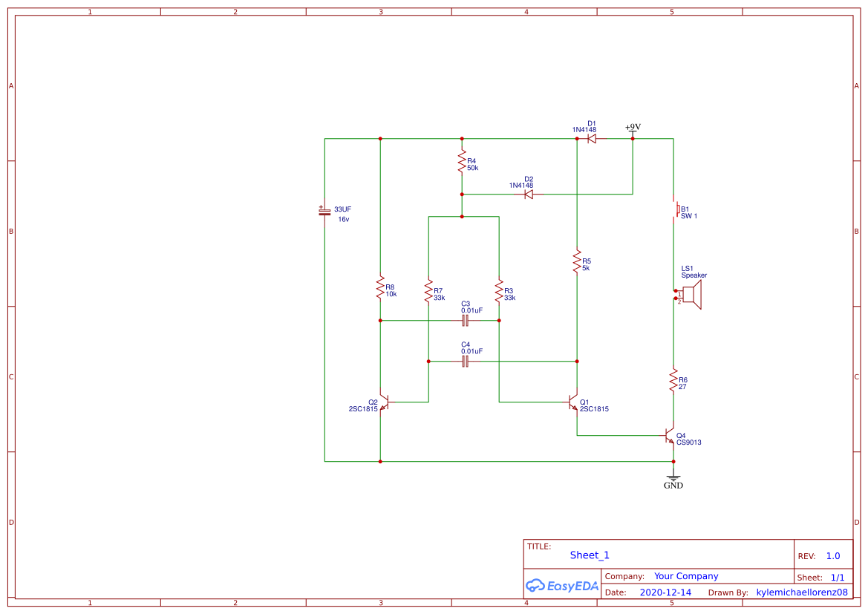
Task: Click the EasyEDA logo in the title block
Action: [x=562, y=586]
